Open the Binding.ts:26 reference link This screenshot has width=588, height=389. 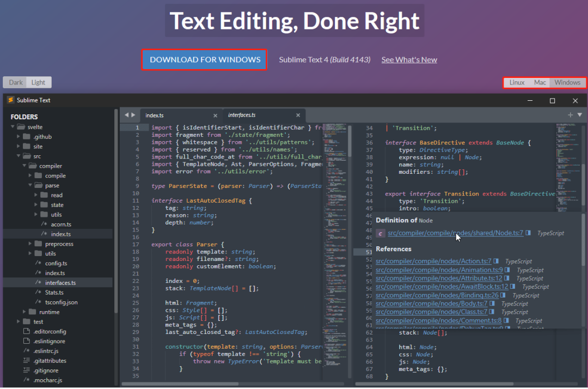tap(437, 295)
